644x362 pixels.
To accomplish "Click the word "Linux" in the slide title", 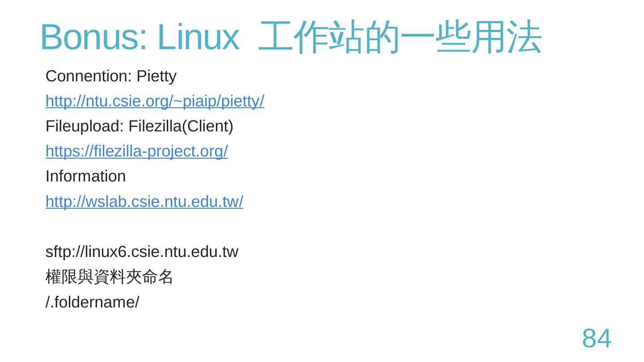I will 198,37.
